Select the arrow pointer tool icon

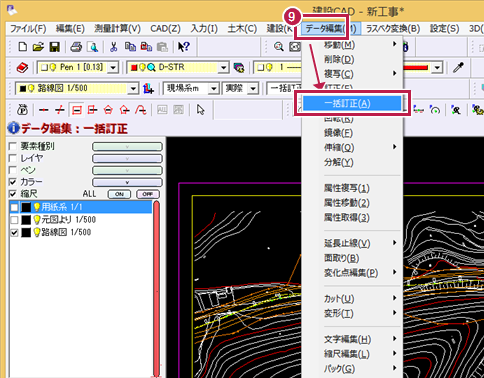pos(200,110)
